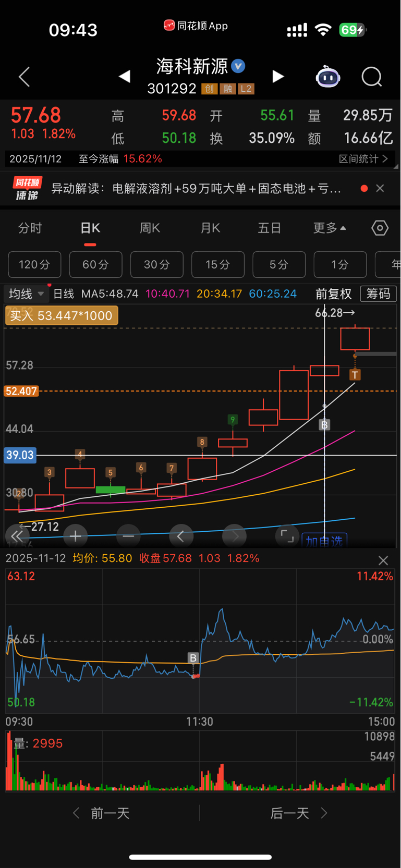Image resolution: width=401 pixels, height=868 pixels.
Task: Tap the 融 margin tag
Action: pyautogui.click(x=227, y=89)
